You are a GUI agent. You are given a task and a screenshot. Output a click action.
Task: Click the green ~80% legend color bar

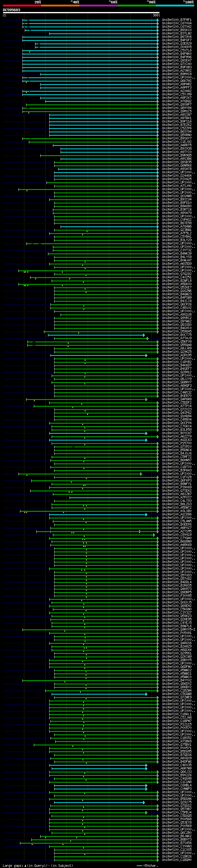[137, 6]
